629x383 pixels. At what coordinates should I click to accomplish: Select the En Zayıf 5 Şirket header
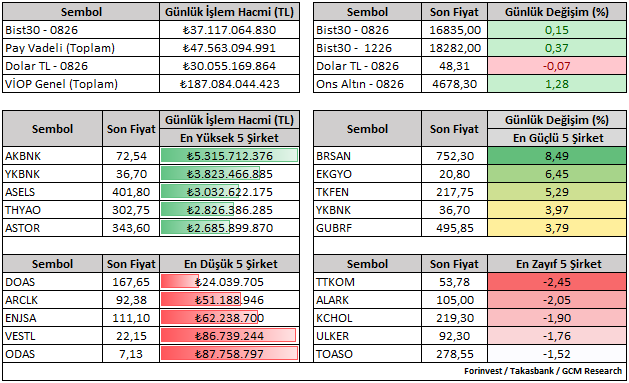pos(557,264)
